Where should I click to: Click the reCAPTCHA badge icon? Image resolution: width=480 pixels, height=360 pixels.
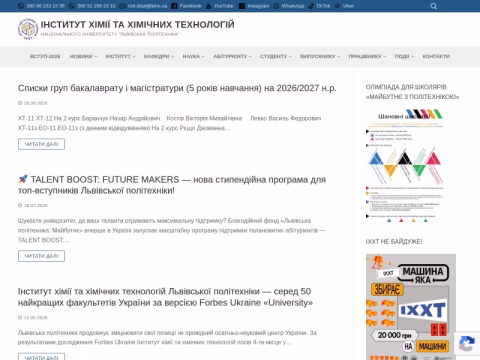(x=467, y=344)
